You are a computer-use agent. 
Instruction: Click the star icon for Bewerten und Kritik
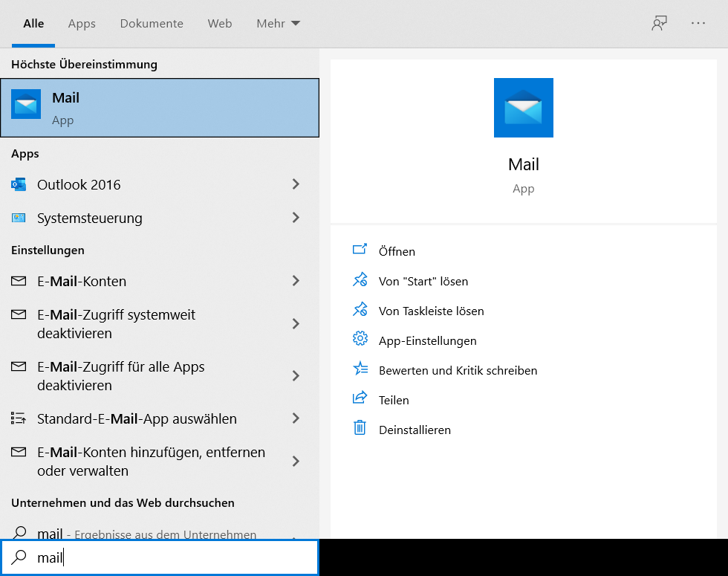(360, 369)
